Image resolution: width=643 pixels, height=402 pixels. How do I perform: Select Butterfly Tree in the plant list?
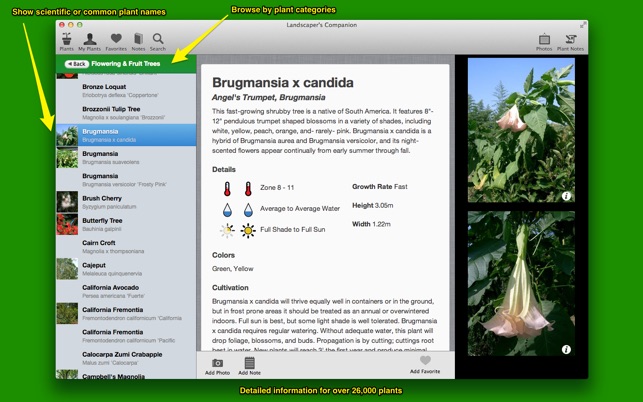click(x=126, y=224)
